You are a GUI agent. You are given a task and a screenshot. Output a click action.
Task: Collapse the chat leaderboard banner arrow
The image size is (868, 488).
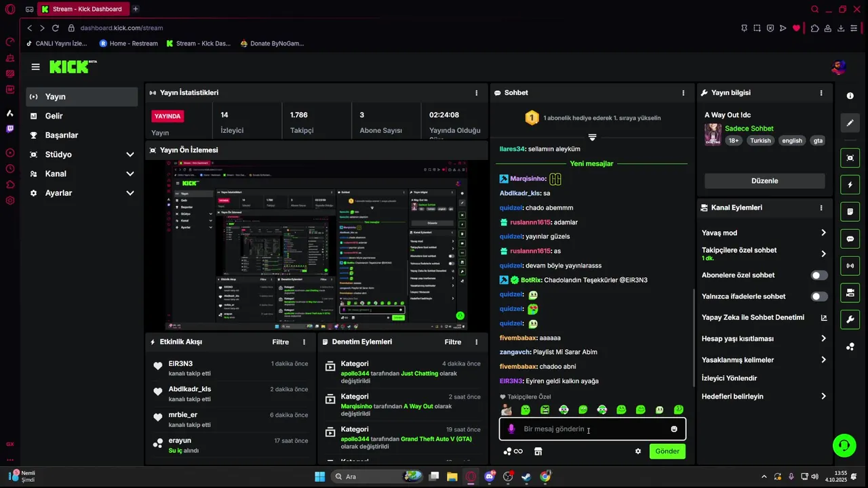[x=592, y=137]
